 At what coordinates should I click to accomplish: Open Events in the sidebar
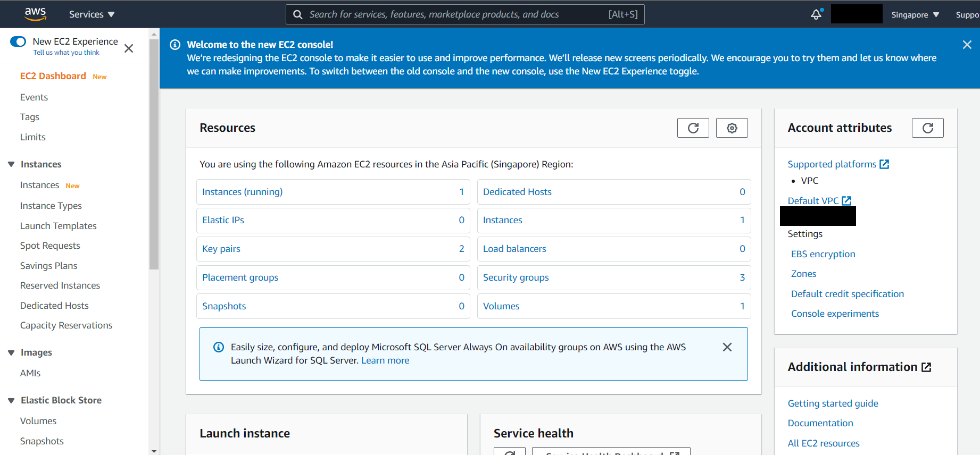(34, 97)
